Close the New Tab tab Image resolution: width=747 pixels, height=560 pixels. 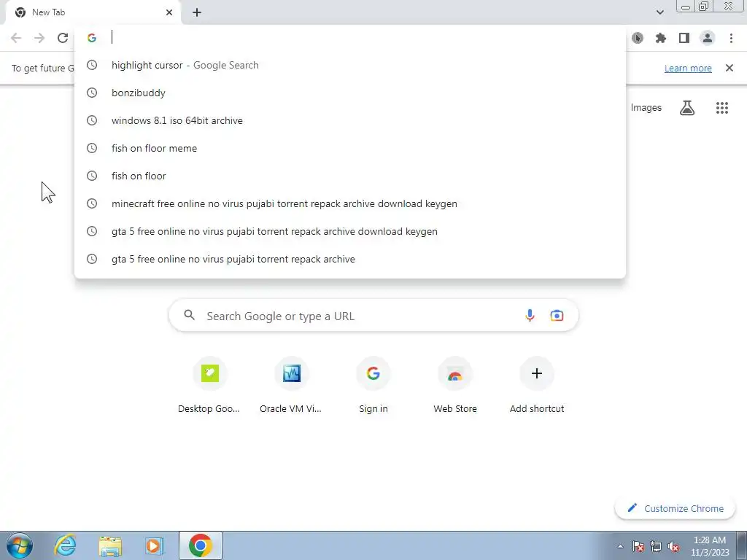pos(169,12)
